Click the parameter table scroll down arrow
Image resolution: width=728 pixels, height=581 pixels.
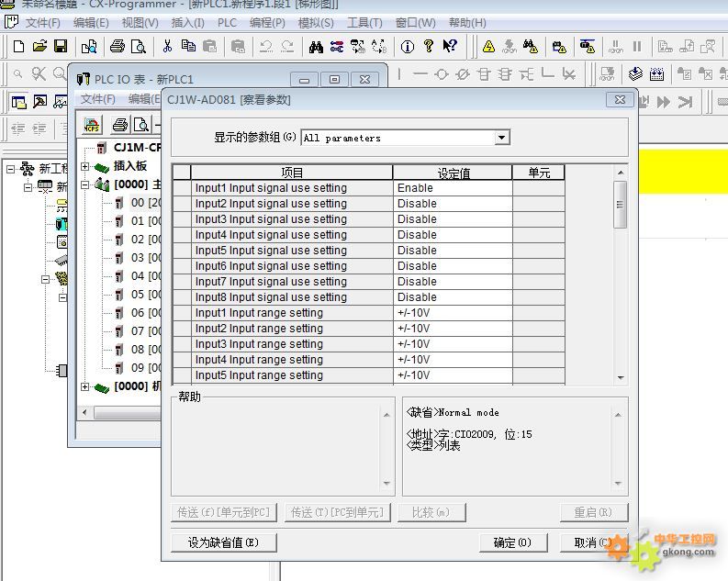pos(621,378)
